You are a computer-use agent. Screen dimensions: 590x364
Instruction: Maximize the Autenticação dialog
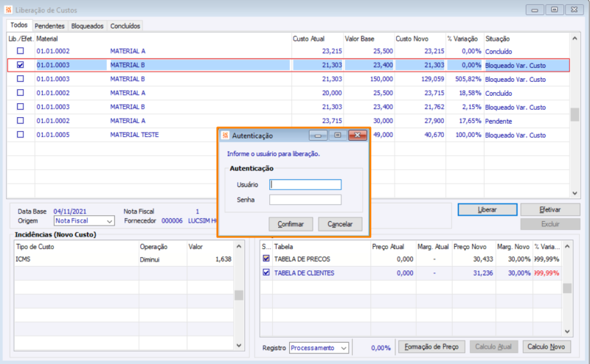pos(338,136)
